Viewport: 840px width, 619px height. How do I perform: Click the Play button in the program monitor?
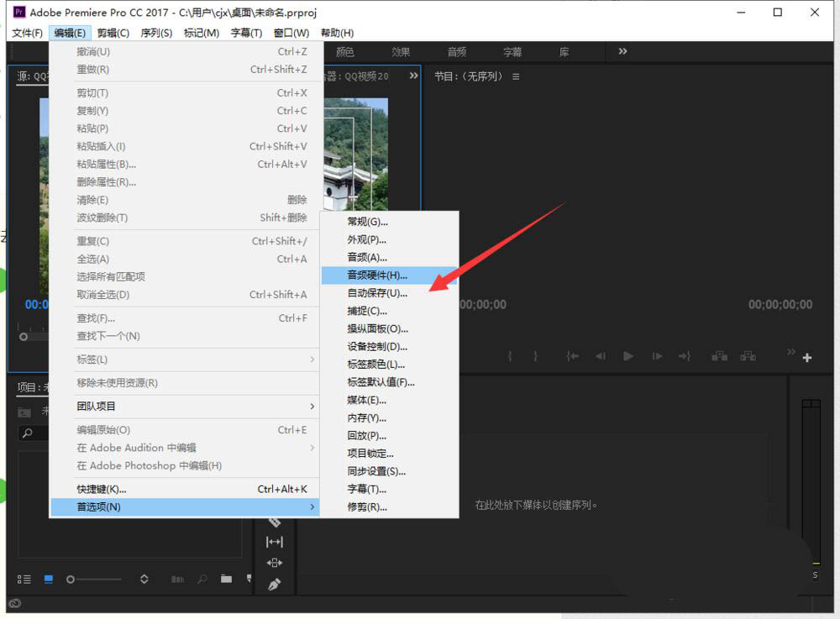pyautogui.click(x=628, y=356)
